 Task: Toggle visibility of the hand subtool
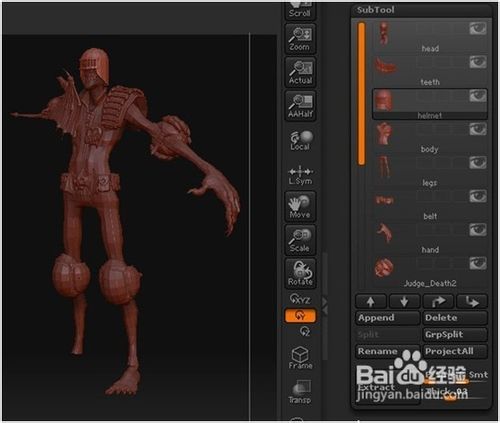pos(478,230)
